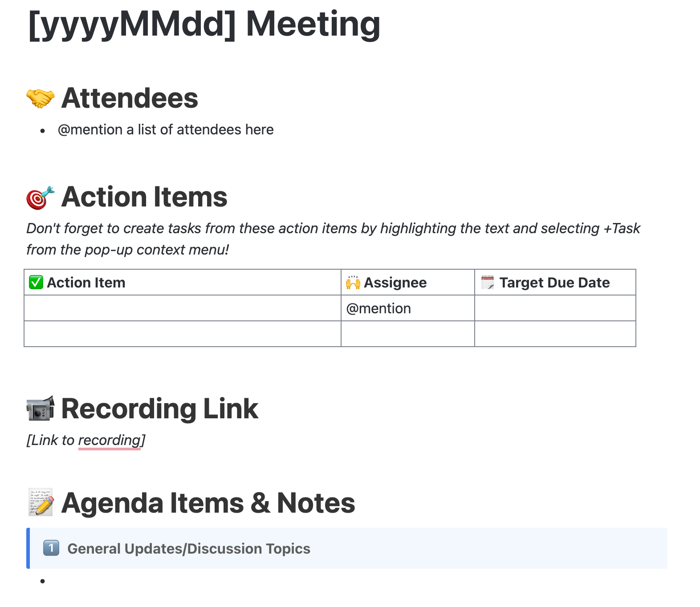The image size is (700, 607).
Task: Place cursor in @mention attendees bullet
Action: coord(166,129)
